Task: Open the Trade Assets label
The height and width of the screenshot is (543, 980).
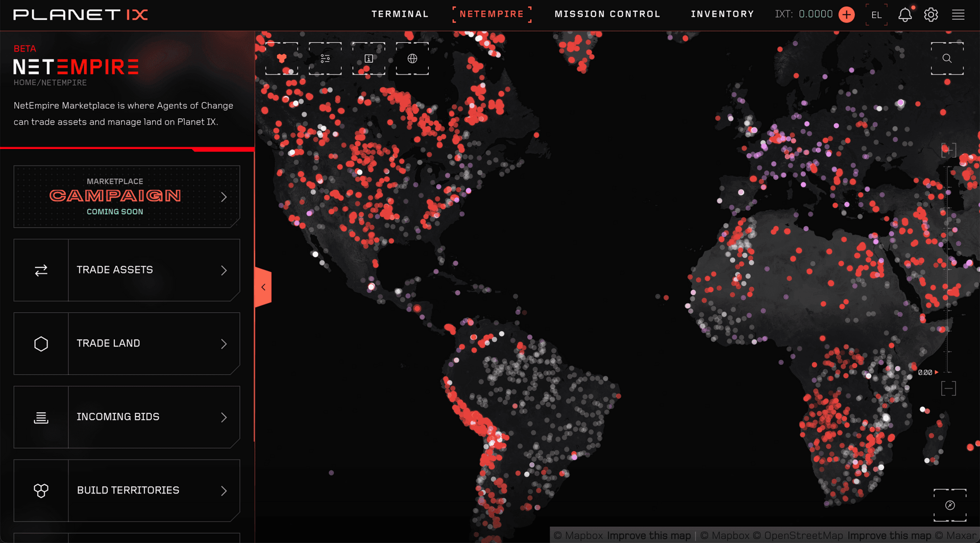Action: 115,270
